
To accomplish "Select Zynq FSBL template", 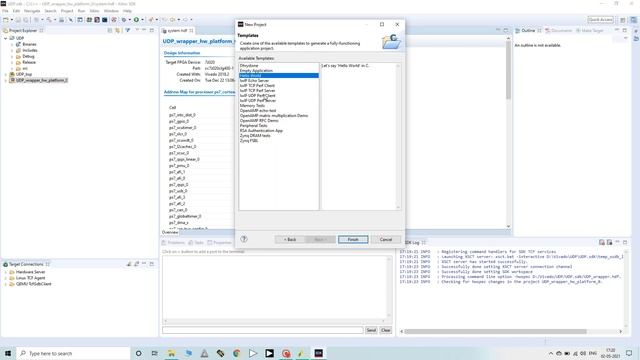I will [279, 140].
